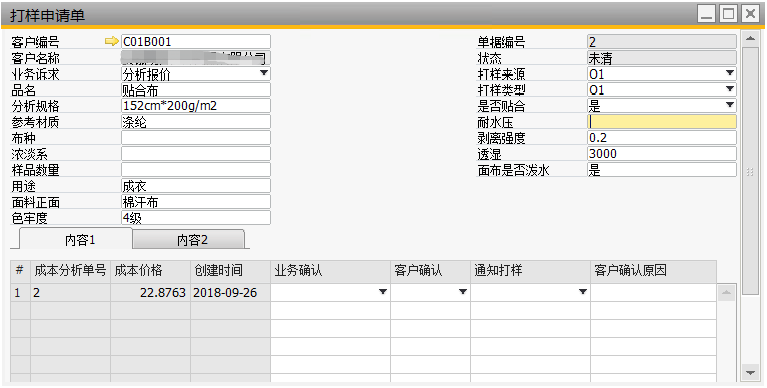Click the # column header
Screen dimensions: 767x388
[20, 271]
